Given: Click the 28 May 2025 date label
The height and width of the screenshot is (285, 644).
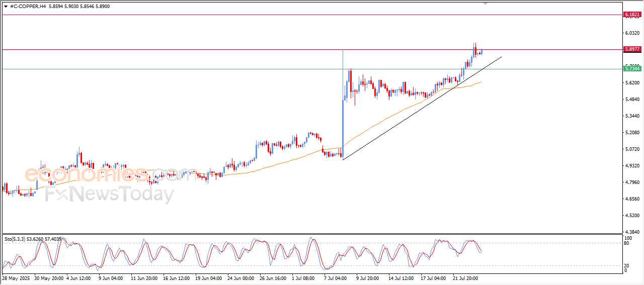Looking at the screenshot, I should point(16,278).
